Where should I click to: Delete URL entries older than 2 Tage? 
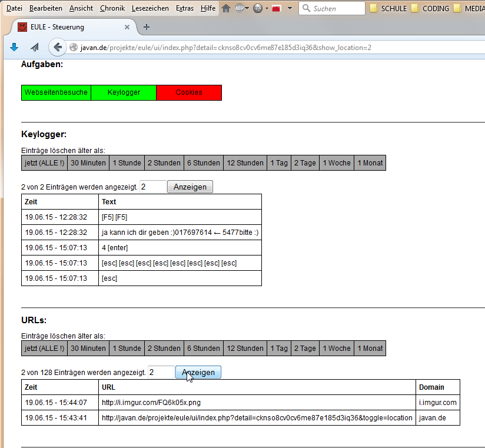(x=305, y=349)
